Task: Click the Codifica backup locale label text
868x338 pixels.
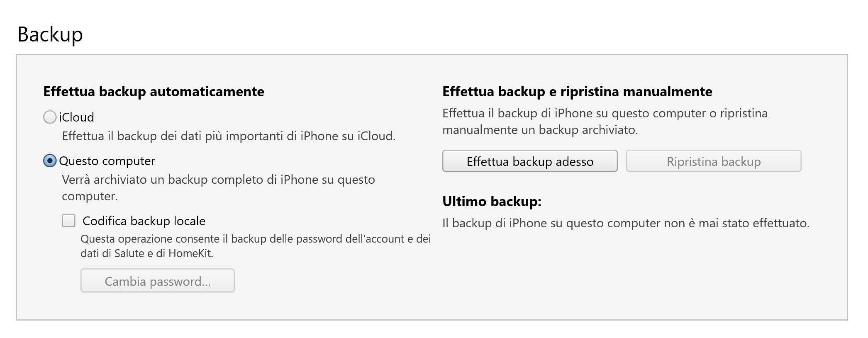Action: coord(144,221)
